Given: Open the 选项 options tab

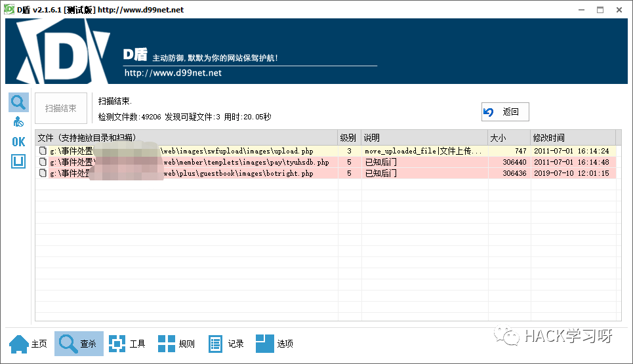Looking at the screenshot, I should pyautogui.click(x=274, y=344).
